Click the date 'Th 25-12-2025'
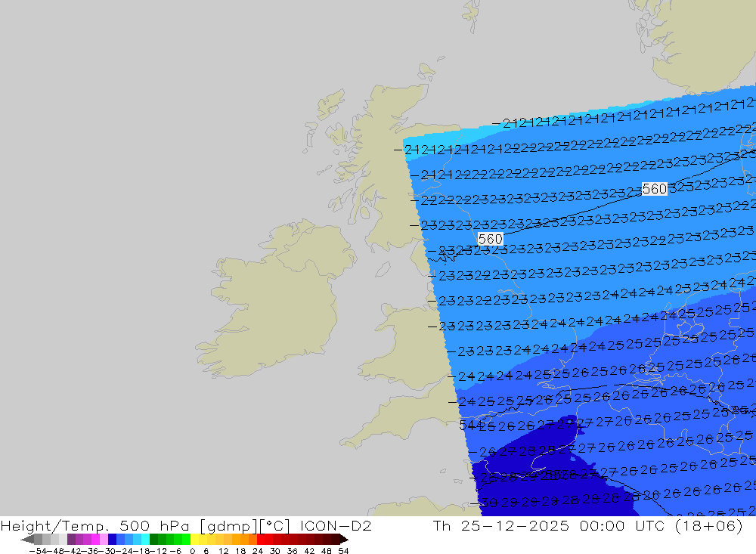 (x=501, y=525)
